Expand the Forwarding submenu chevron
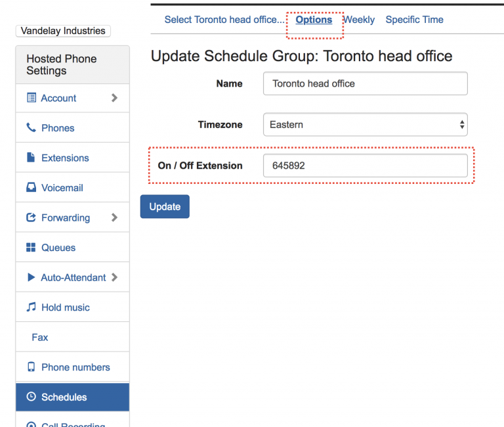The width and height of the screenshot is (504, 427). 114,217
